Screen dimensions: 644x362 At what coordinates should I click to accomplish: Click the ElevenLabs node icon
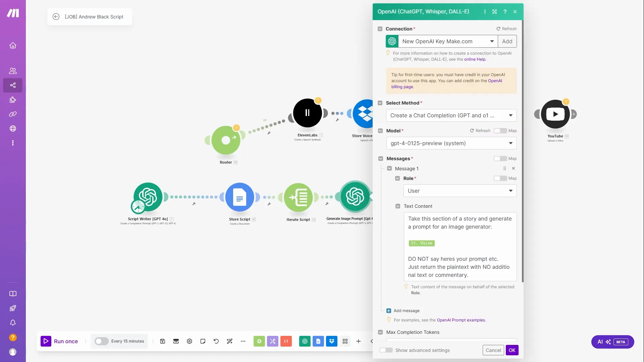tap(307, 113)
